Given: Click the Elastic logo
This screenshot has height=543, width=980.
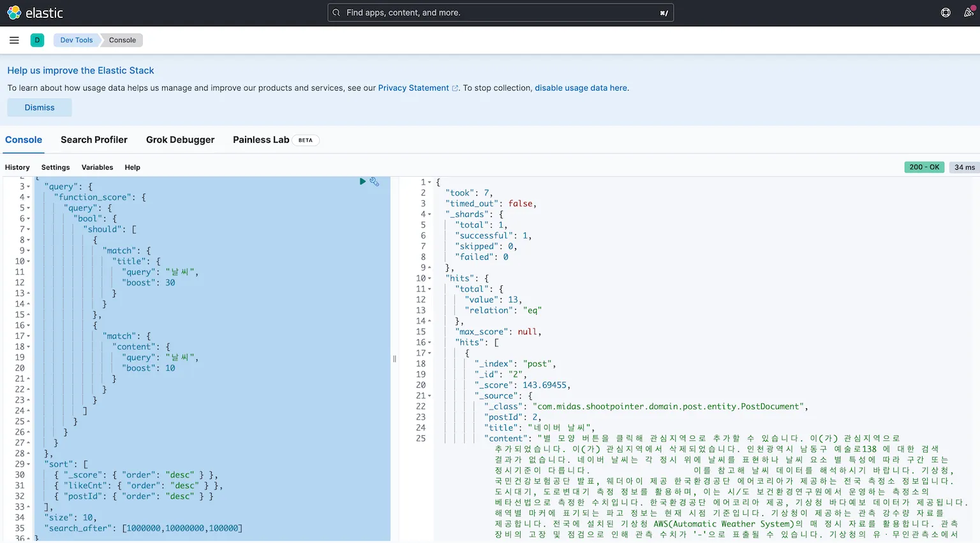Looking at the screenshot, I should (35, 13).
